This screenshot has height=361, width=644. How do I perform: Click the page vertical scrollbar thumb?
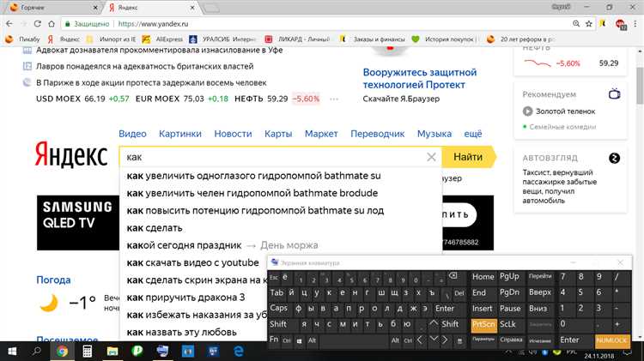(640, 86)
